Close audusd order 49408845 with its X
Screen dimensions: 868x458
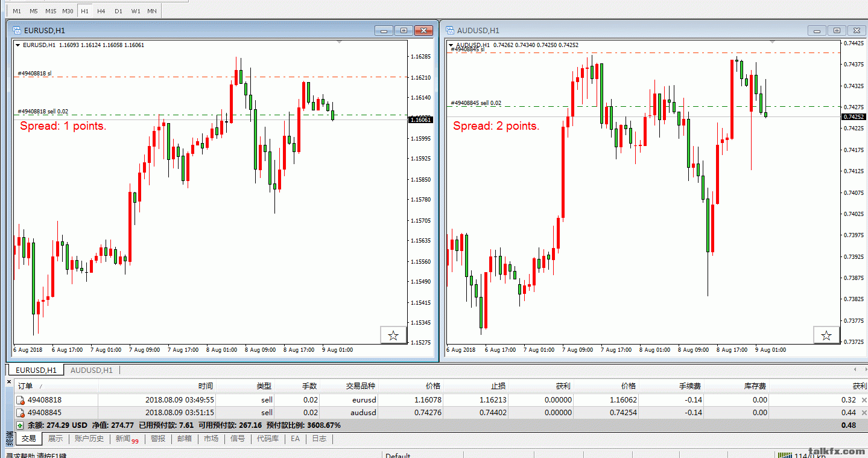coord(864,413)
